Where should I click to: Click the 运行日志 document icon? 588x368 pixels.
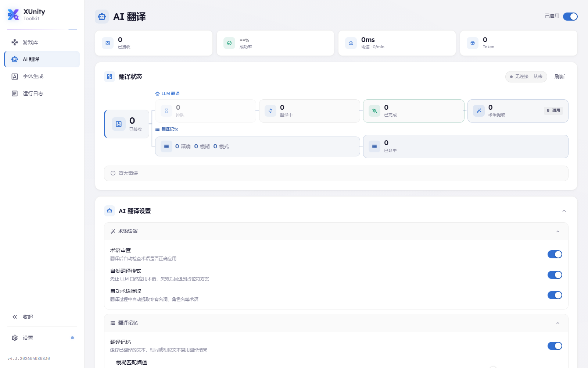15,93
